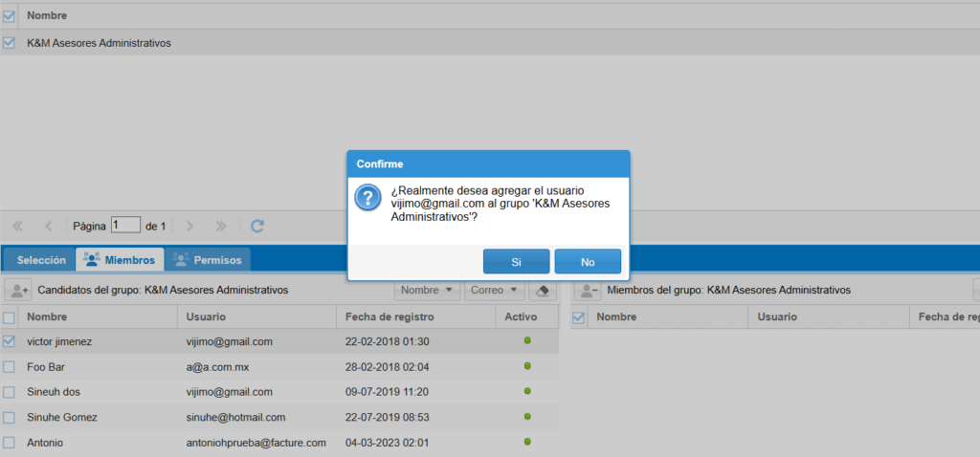980x457 pixels.
Task: Check the Foo Bar candidate checkbox
Action: click(x=9, y=367)
